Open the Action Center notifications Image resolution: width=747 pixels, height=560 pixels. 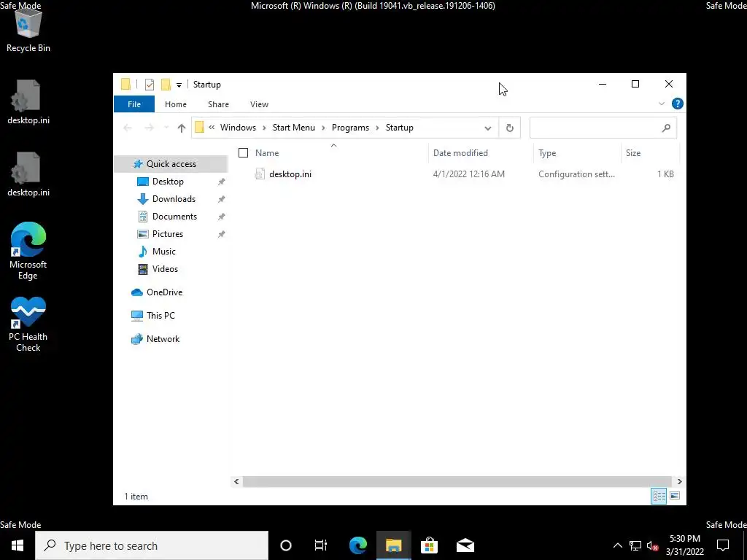click(x=723, y=545)
